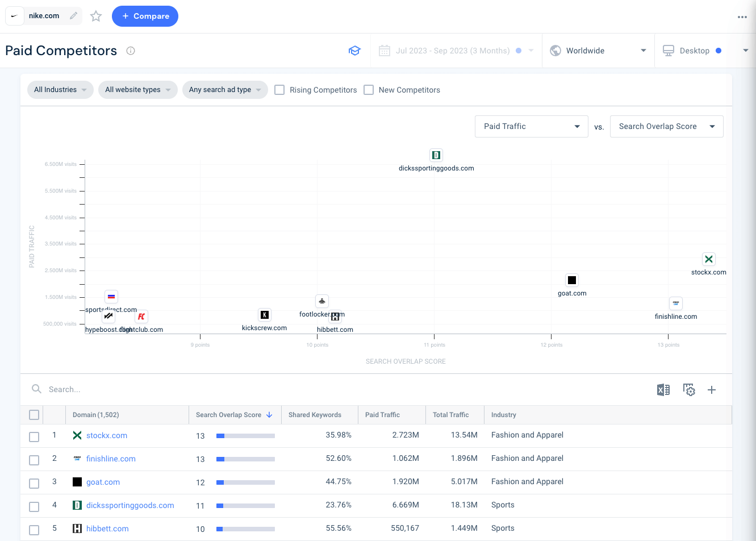Click the Excel export icon above the table

point(663,390)
